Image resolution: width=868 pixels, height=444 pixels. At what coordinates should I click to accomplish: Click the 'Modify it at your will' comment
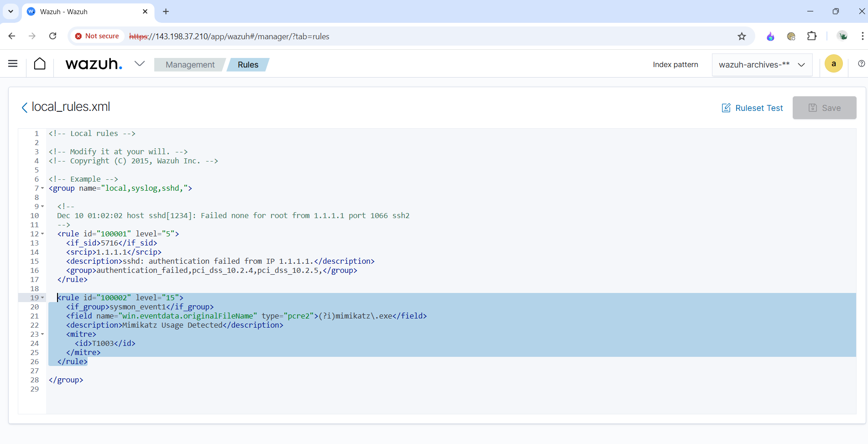pos(118,152)
